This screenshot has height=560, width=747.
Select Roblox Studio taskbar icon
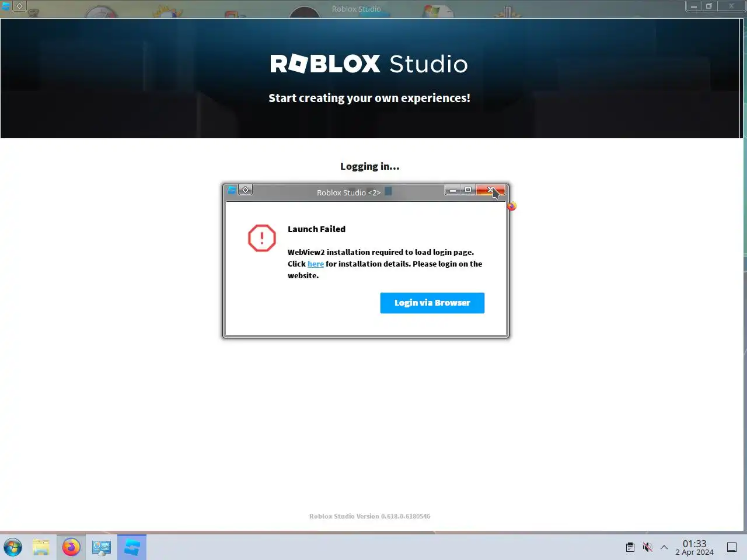pos(132,547)
